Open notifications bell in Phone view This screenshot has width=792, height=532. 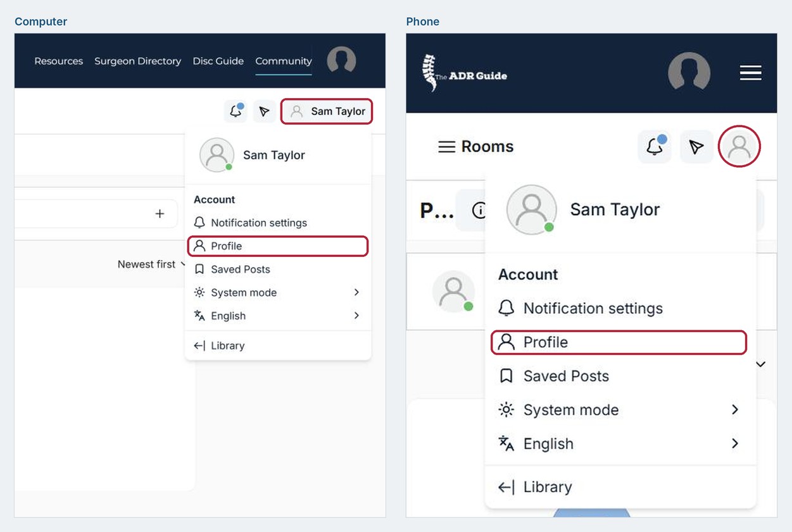[x=655, y=147]
